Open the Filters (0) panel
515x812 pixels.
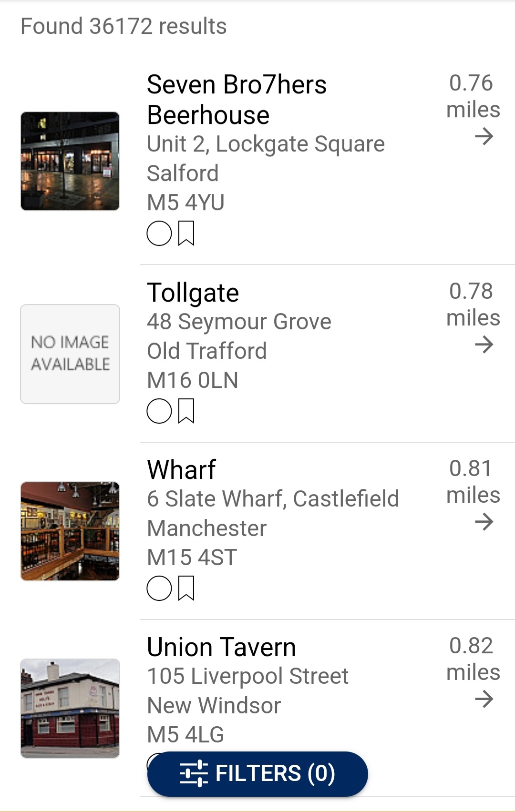click(257, 773)
